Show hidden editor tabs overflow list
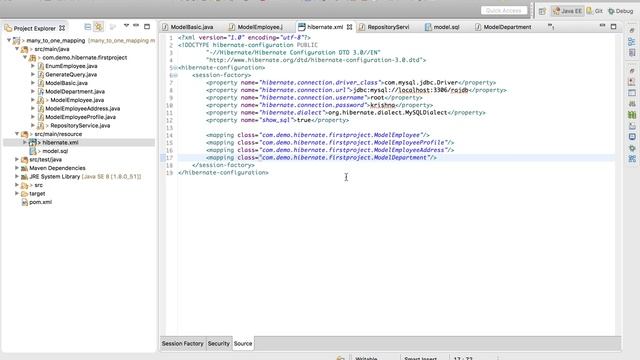This screenshot has width=640, height=360. [551, 27]
